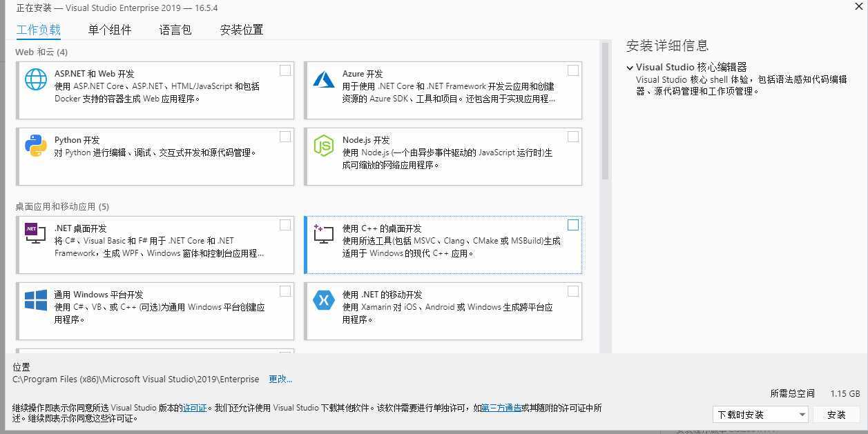868x434 pixels.
Task: Click the installation path text
Action: (136, 379)
